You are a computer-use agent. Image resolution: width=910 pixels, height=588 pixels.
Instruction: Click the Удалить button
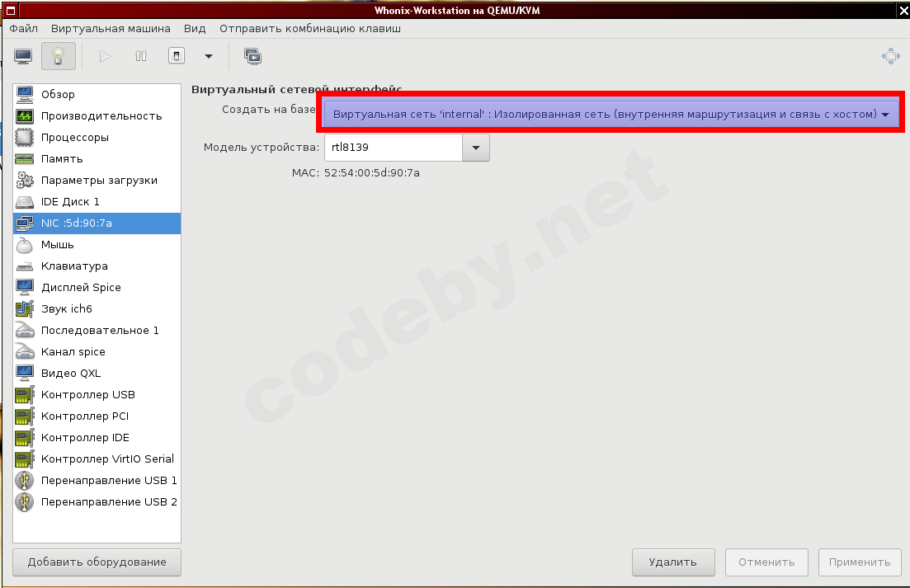pyautogui.click(x=673, y=562)
